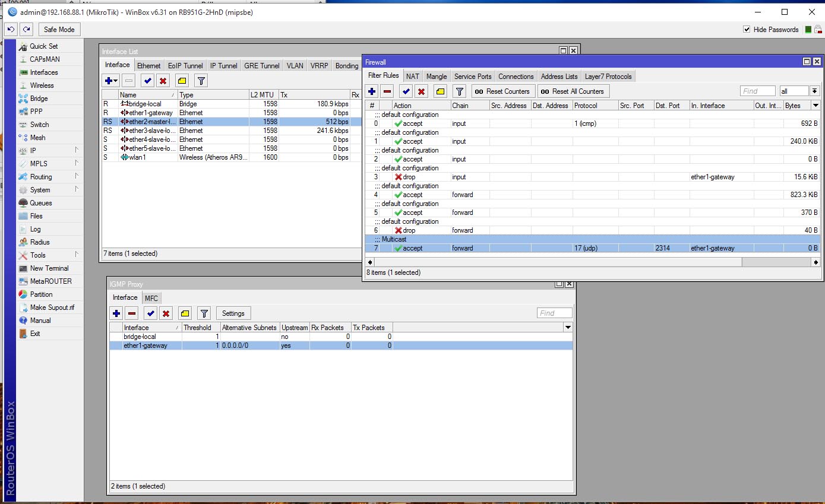Click the blue plus to add a Firewall rule
The width and height of the screenshot is (825, 504).
372,91
